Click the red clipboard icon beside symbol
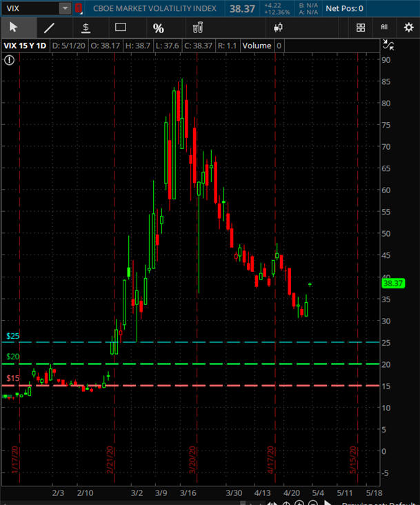The image size is (420, 505). 79,9
